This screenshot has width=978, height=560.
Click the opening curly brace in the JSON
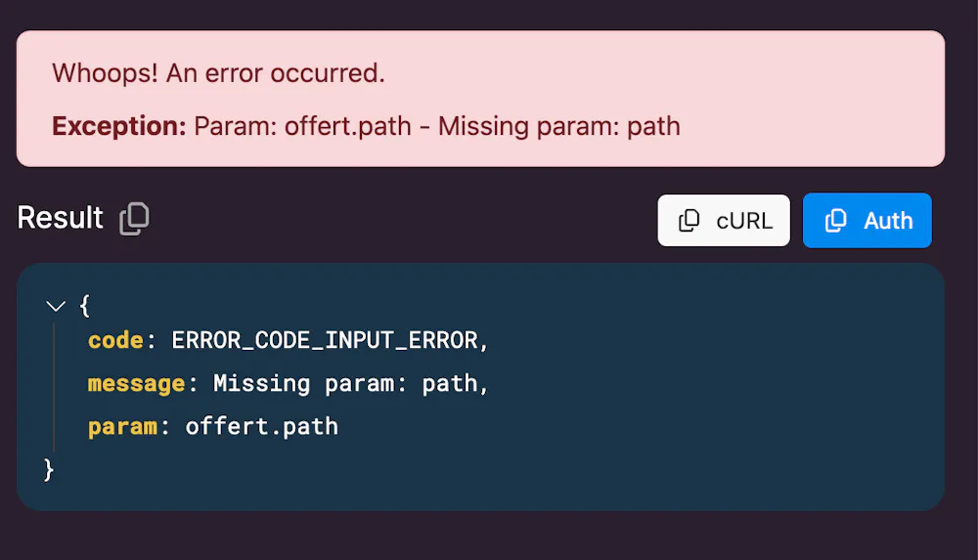click(x=84, y=306)
